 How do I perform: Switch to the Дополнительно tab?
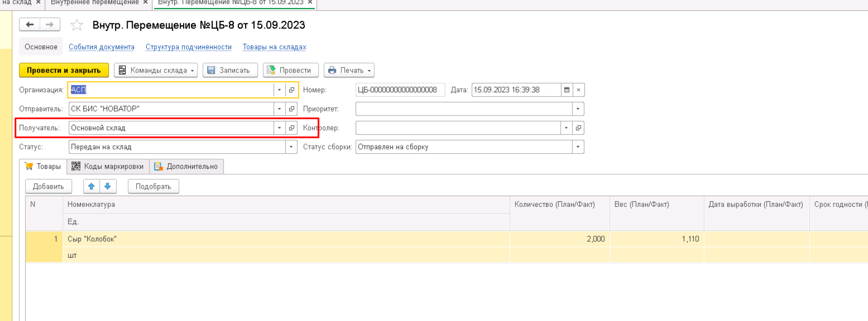[186, 166]
